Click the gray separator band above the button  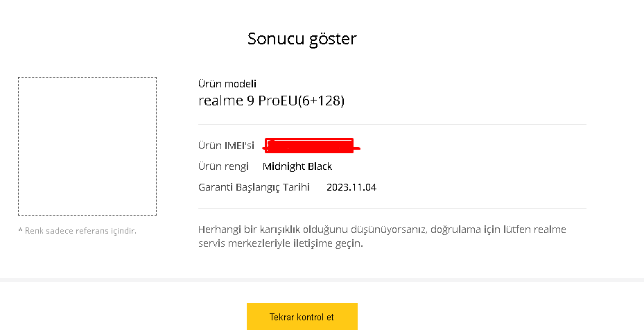[322, 280]
